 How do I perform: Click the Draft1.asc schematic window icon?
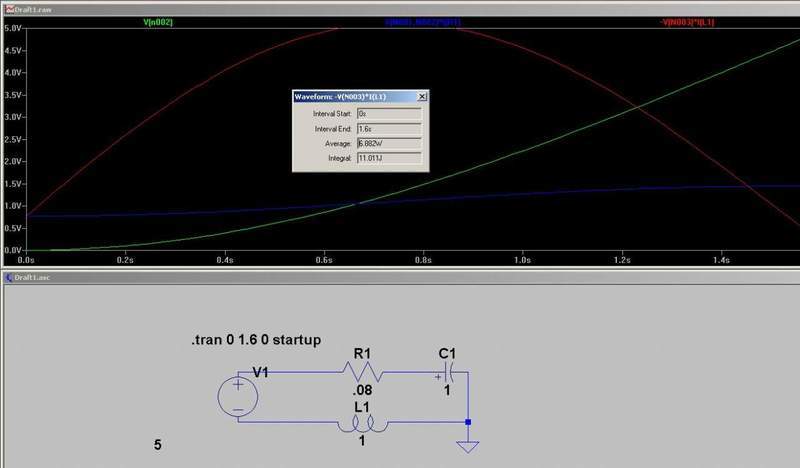pyautogui.click(x=9, y=277)
